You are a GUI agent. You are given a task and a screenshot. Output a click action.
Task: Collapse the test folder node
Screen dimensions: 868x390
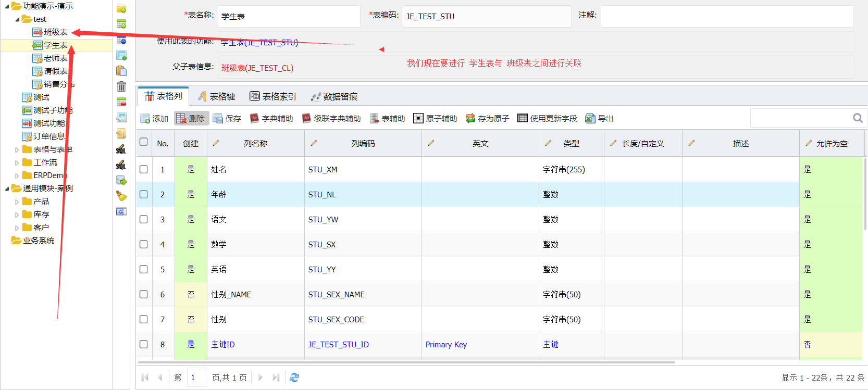[17, 19]
